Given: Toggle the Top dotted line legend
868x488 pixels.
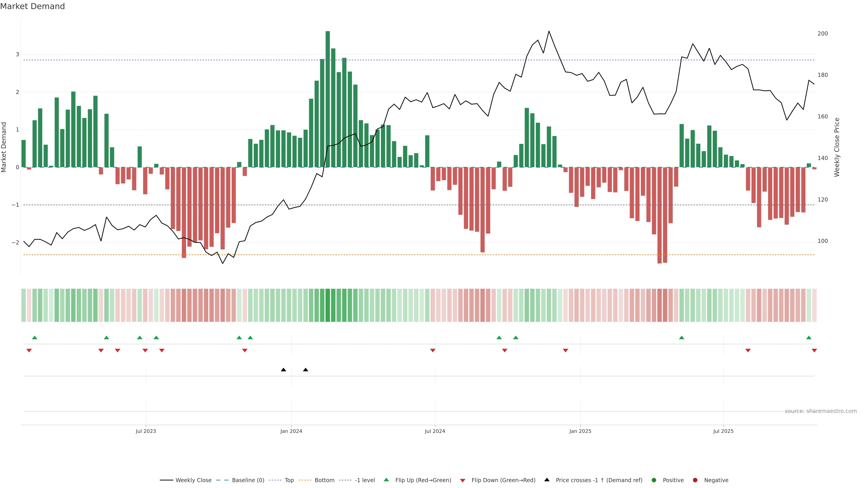Looking at the screenshot, I should coord(289,480).
